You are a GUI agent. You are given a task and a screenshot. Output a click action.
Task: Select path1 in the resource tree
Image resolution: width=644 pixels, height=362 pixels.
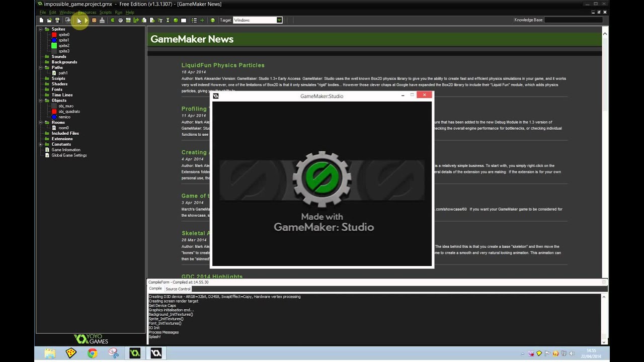click(63, 73)
